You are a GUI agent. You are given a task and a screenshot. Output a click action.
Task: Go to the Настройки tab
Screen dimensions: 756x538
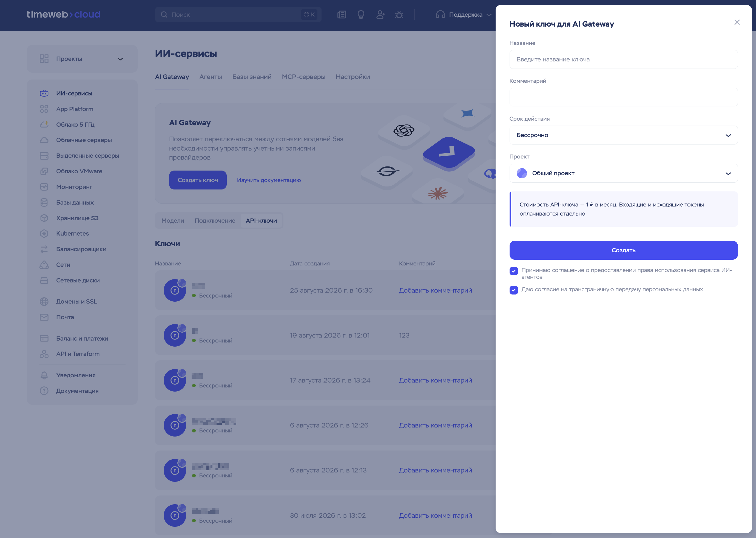pos(353,77)
